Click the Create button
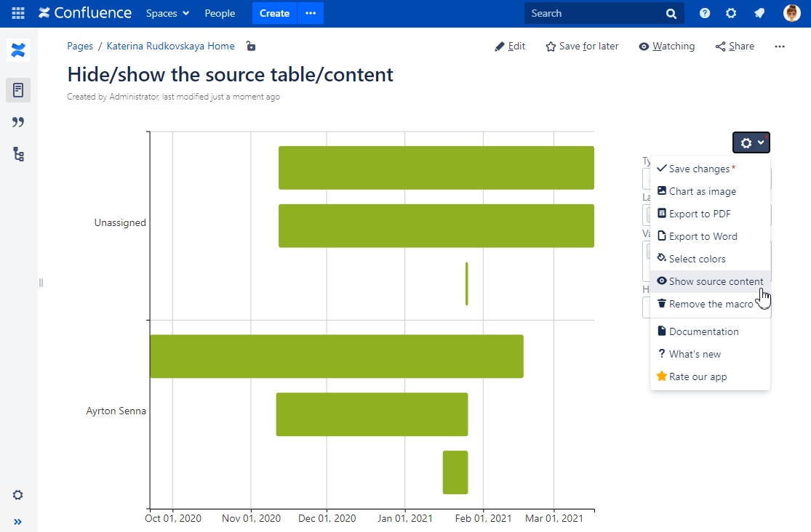 [274, 13]
